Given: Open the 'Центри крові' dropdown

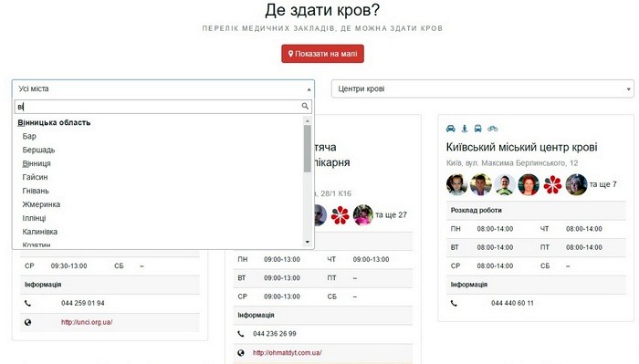Looking at the screenshot, I should click(483, 88).
